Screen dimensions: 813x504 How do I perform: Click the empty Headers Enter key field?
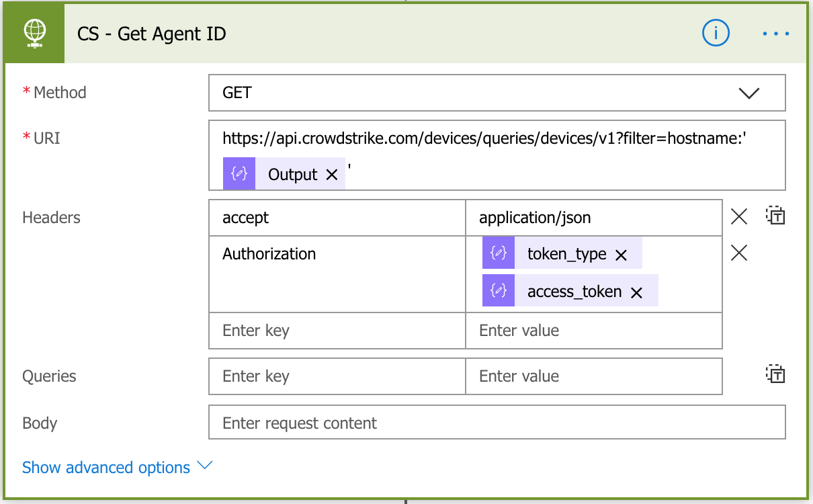(x=337, y=331)
